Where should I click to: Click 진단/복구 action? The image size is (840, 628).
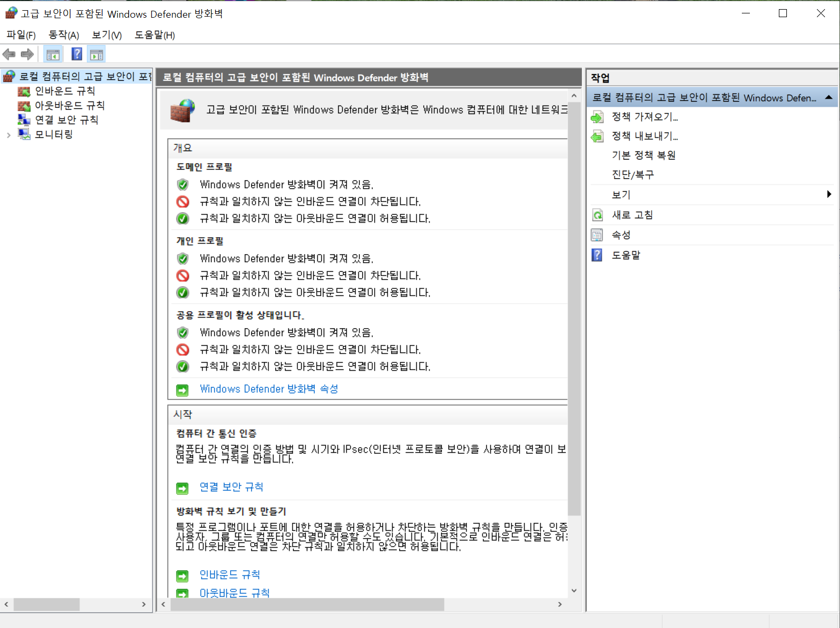(633, 175)
